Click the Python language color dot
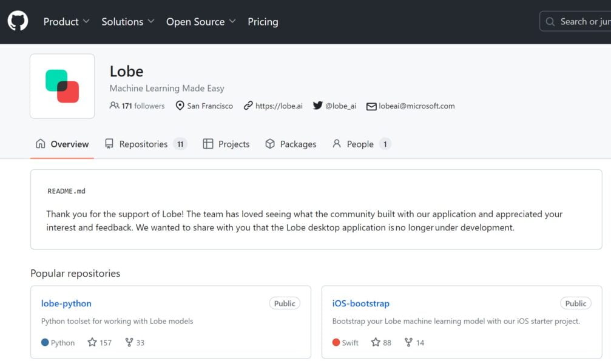 [45, 342]
